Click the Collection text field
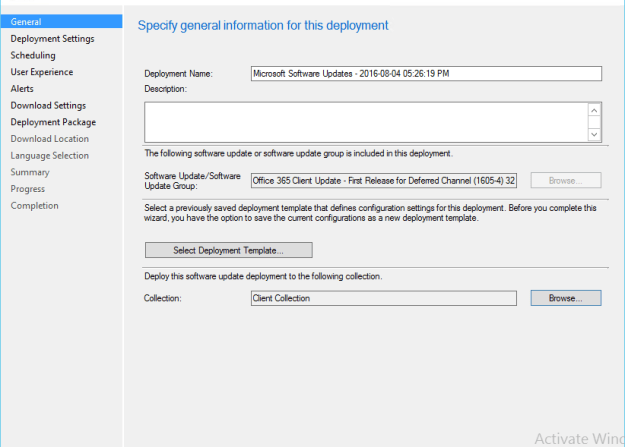The height and width of the screenshot is (447, 625). pyautogui.click(x=384, y=298)
